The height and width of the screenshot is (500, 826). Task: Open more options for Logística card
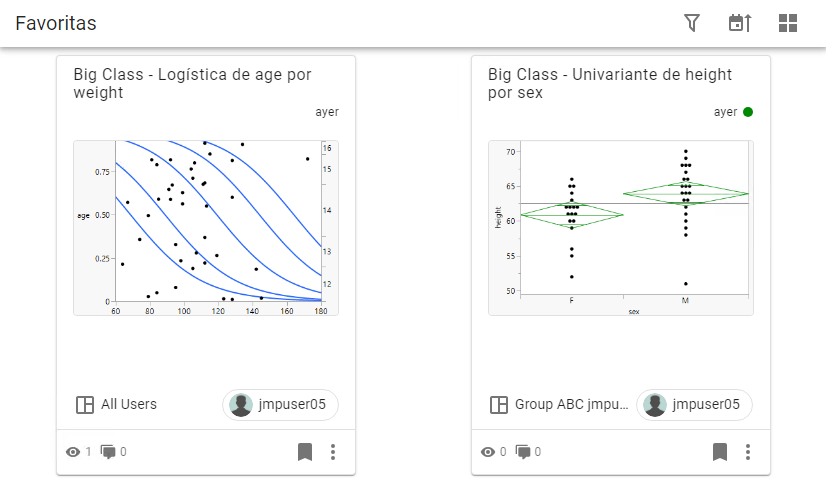pos(333,452)
